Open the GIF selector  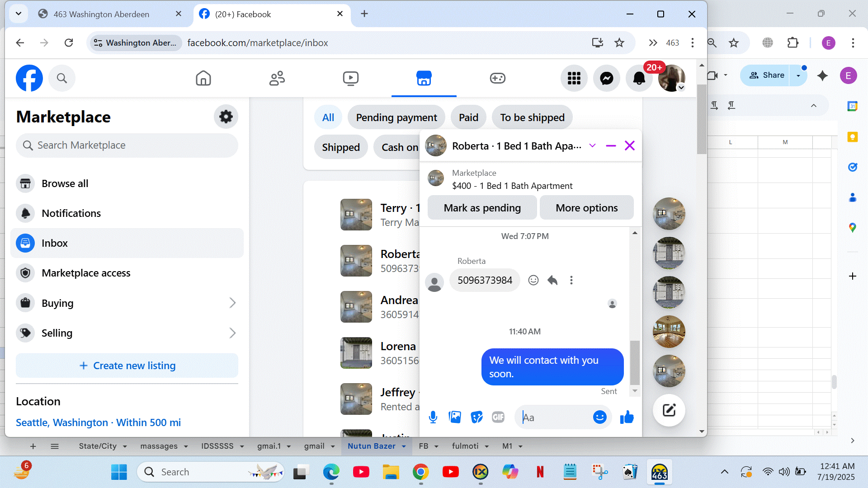click(x=498, y=417)
